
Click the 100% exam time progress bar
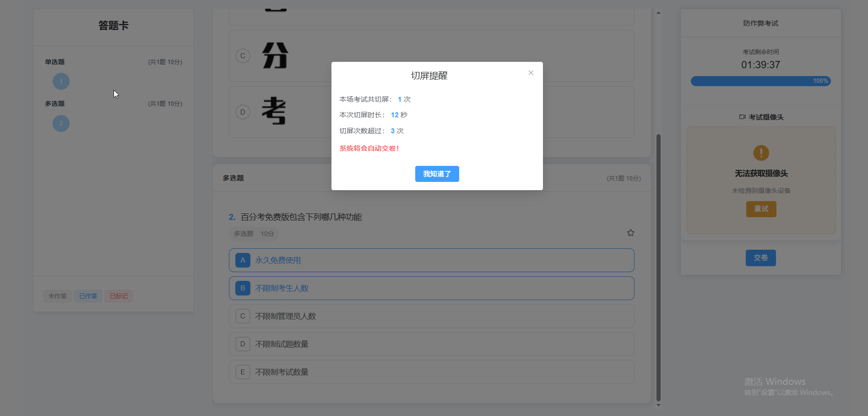point(760,81)
